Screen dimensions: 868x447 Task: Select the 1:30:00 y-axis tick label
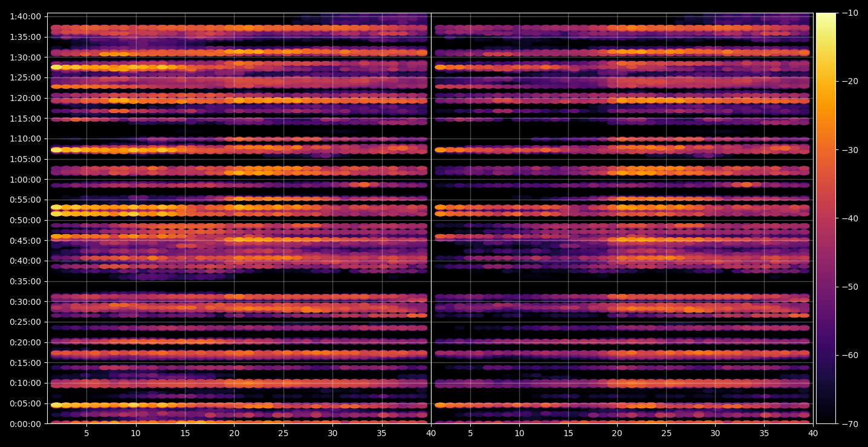pyautogui.click(x=25, y=57)
